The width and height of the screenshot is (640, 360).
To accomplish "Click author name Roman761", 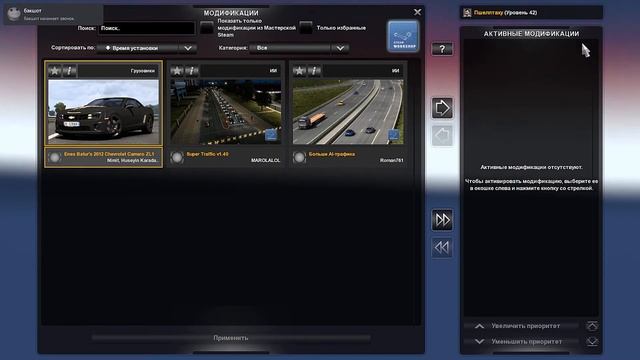I will (391, 160).
